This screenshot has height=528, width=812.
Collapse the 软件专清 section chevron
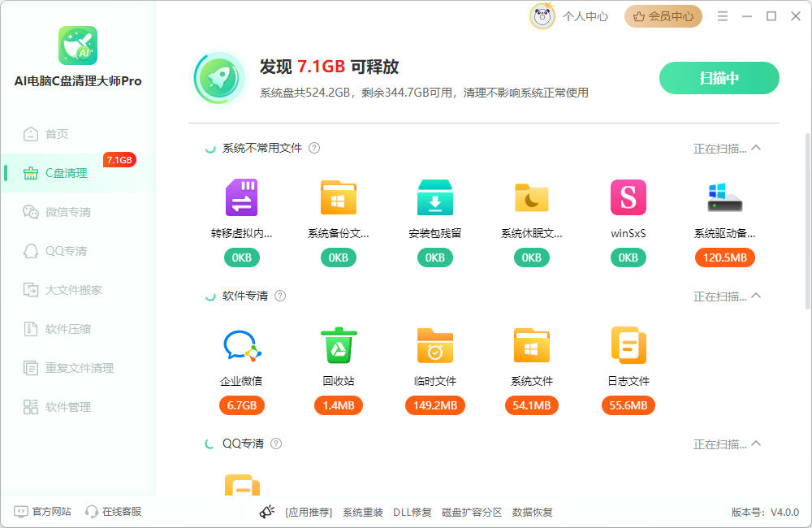click(757, 296)
